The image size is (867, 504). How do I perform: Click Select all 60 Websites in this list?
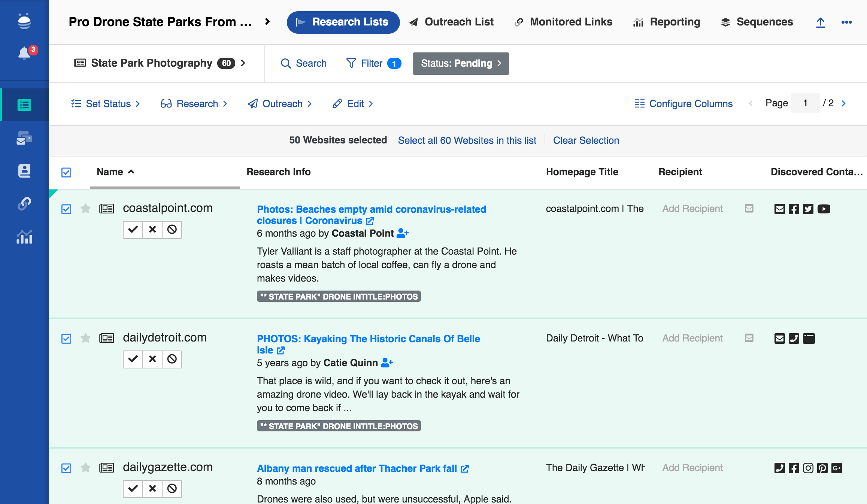(x=467, y=140)
